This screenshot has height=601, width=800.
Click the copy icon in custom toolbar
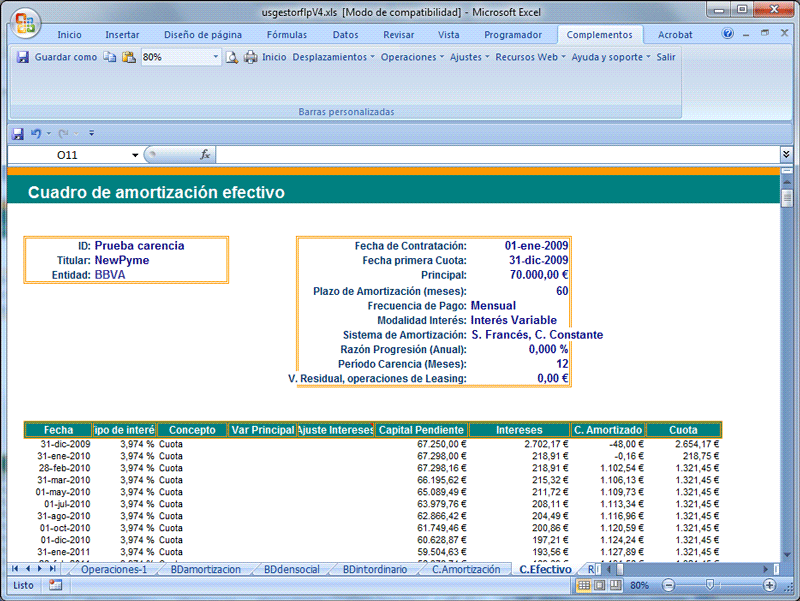110,57
